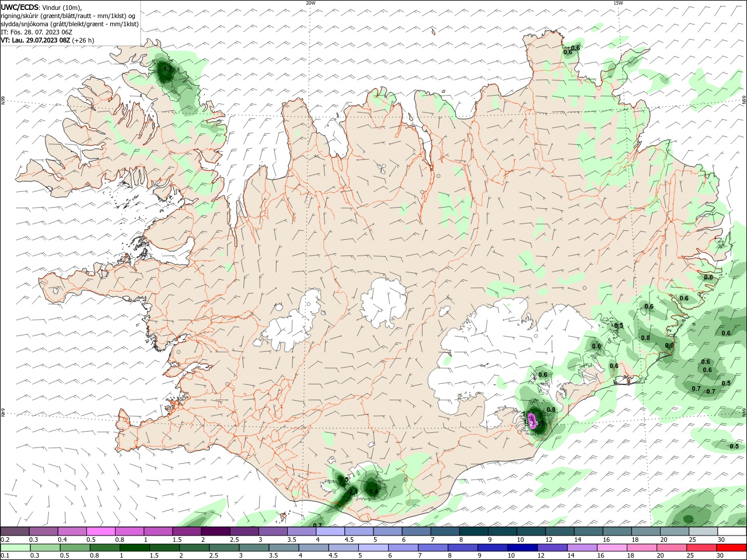
Task: Click the pale grey 25 swatch in the sleet/snow legend
Action: click(x=703, y=531)
